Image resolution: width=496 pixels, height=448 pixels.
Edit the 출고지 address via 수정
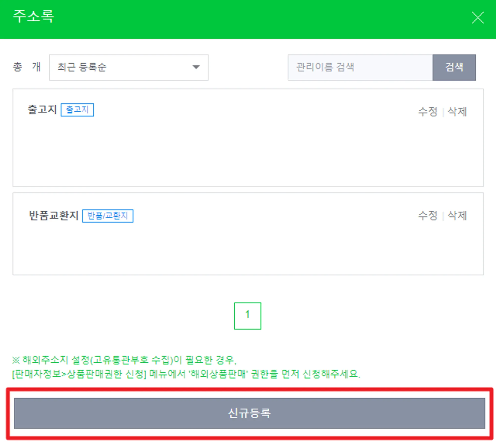(x=428, y=111)
